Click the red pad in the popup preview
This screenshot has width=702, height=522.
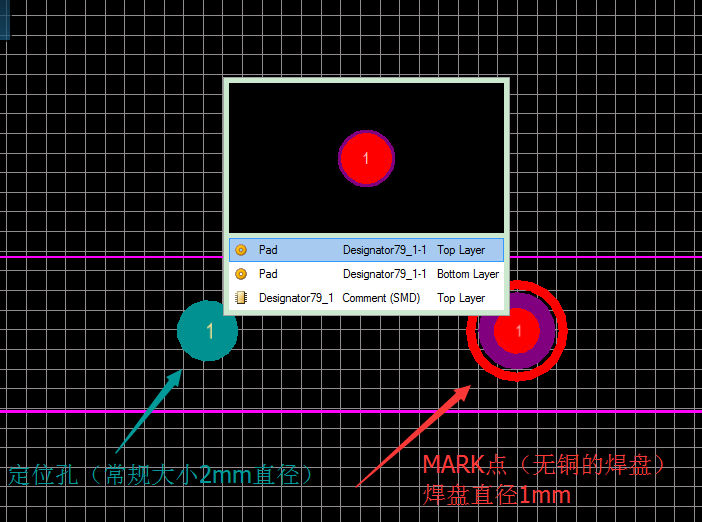click(x=366, y=159)
